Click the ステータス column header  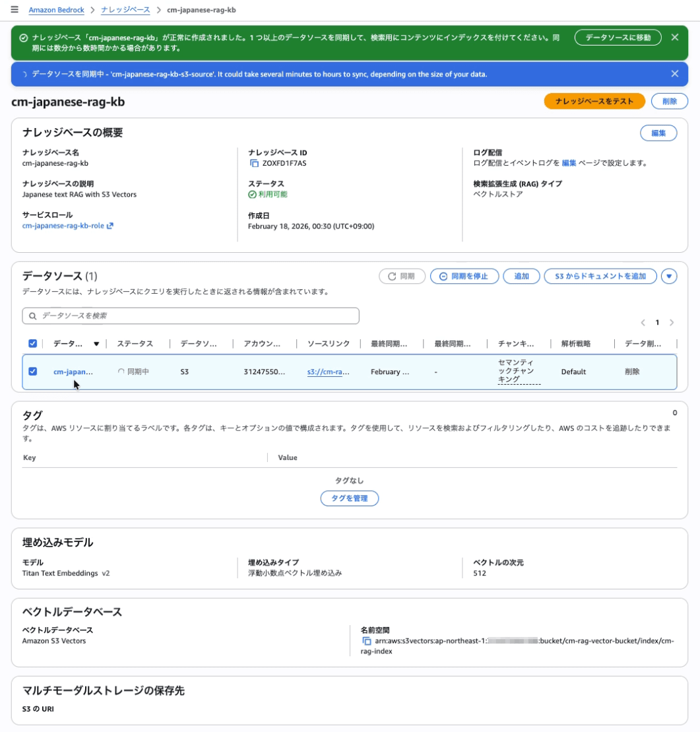pos(135,344)
